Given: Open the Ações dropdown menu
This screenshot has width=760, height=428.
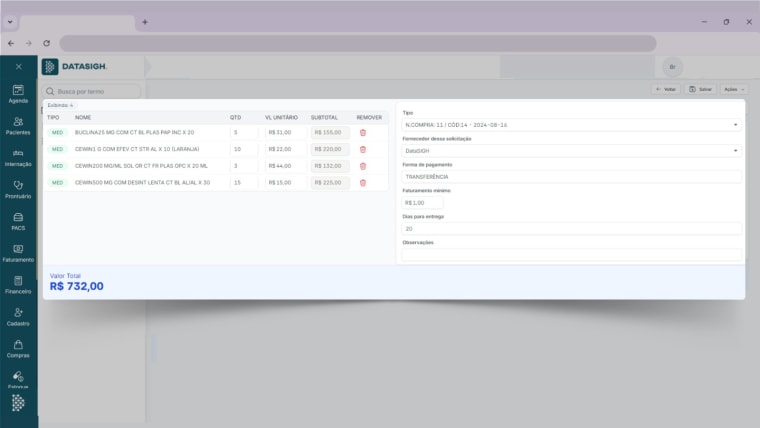Looking at the screenshot, I should click(x=734, y=89).
